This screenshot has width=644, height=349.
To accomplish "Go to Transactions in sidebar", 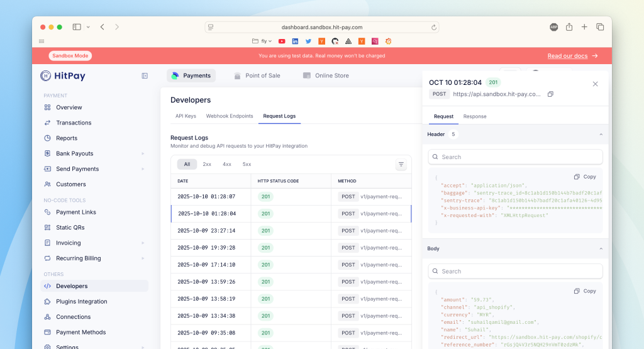I will [x=74, y=123].
